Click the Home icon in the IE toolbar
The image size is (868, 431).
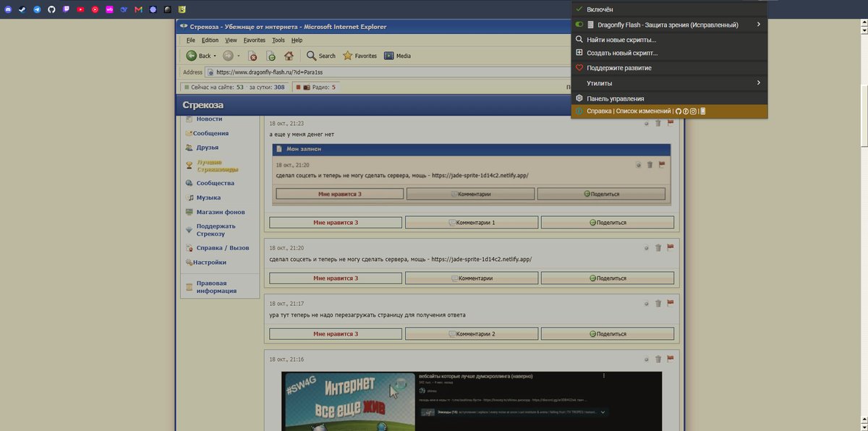pos(289,56)
